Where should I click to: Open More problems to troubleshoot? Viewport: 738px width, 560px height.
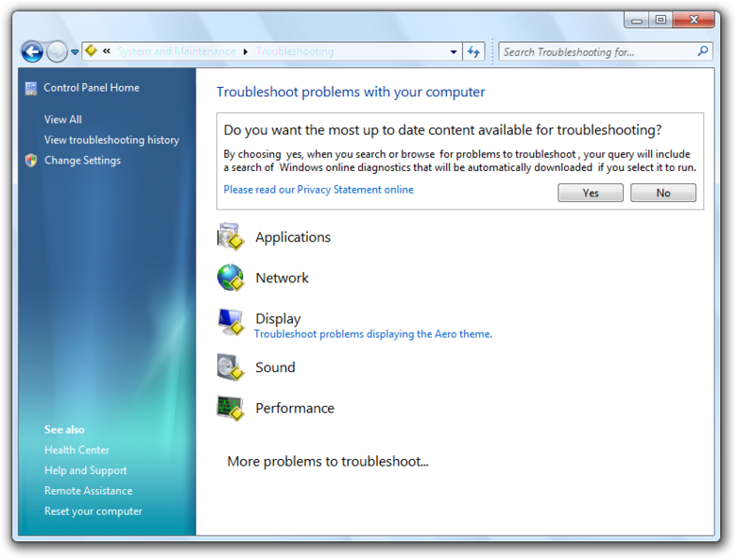[x=328, y=461]
